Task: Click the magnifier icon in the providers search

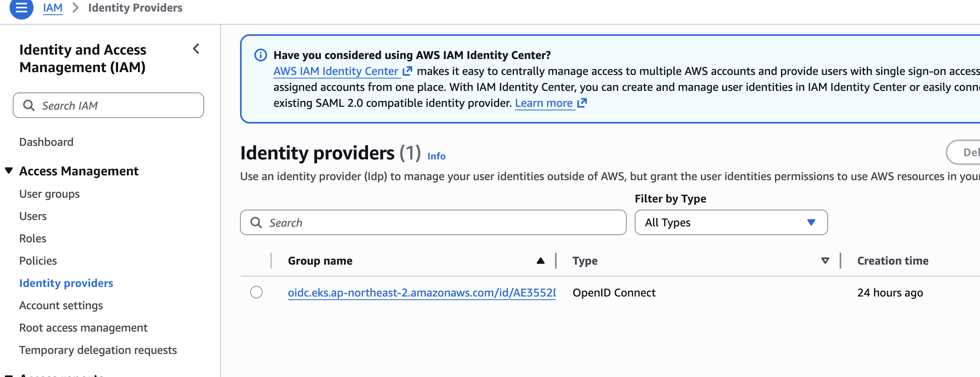Action: click(x=256, y=222)
